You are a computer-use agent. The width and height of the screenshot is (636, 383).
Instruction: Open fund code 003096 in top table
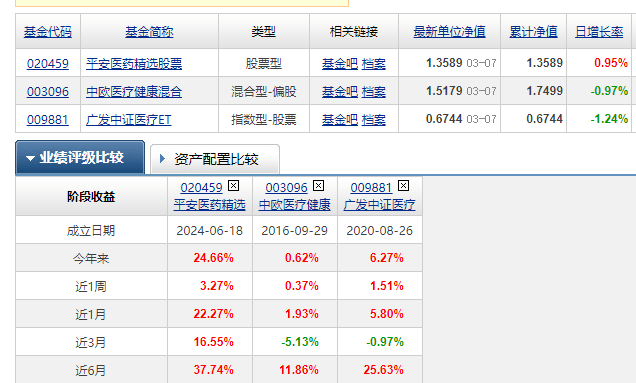[x=48, y=92]
